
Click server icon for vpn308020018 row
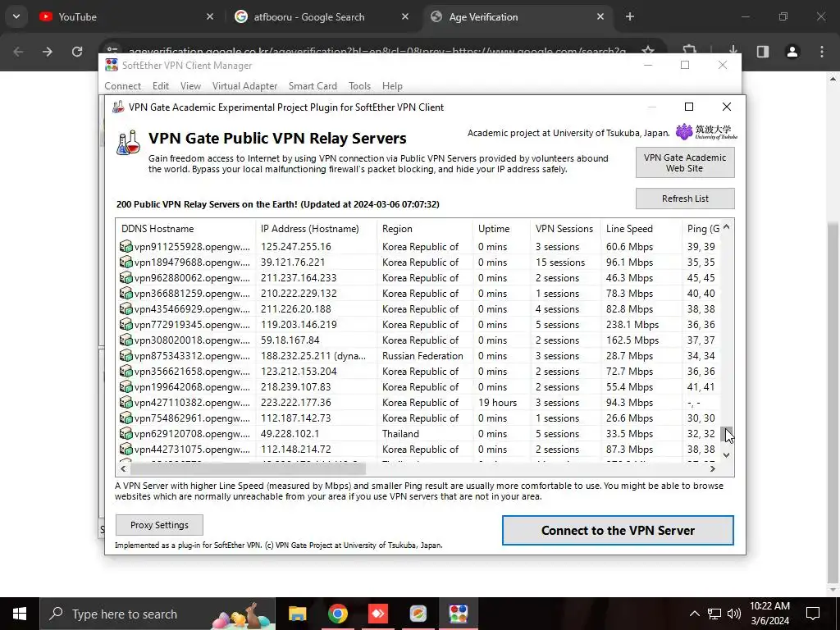point(126,340)
